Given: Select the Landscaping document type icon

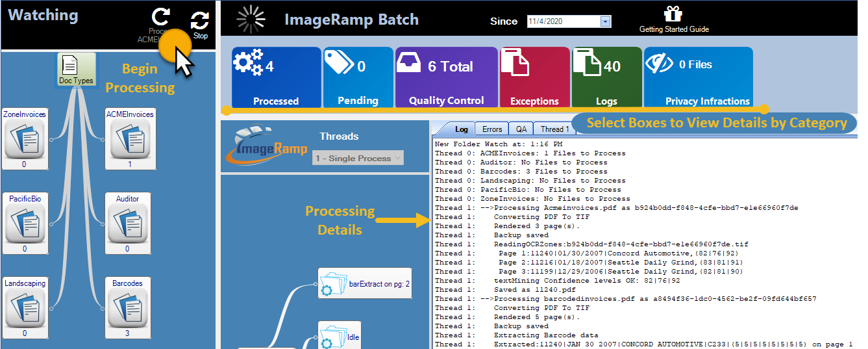Looking at the screenshot, I should coord(24,307).
